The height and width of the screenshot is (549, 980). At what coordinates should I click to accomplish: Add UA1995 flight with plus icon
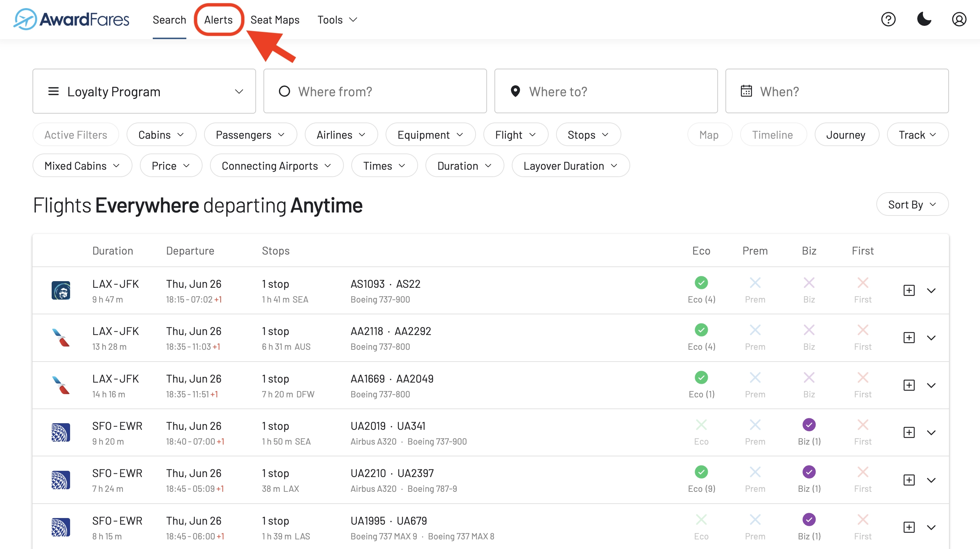[909, 527]
